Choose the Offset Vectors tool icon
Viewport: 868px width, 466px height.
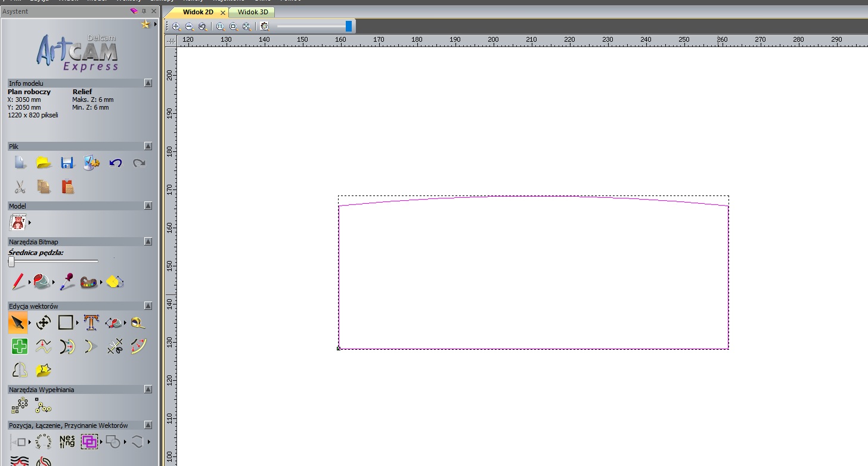[x=67, y=346]
